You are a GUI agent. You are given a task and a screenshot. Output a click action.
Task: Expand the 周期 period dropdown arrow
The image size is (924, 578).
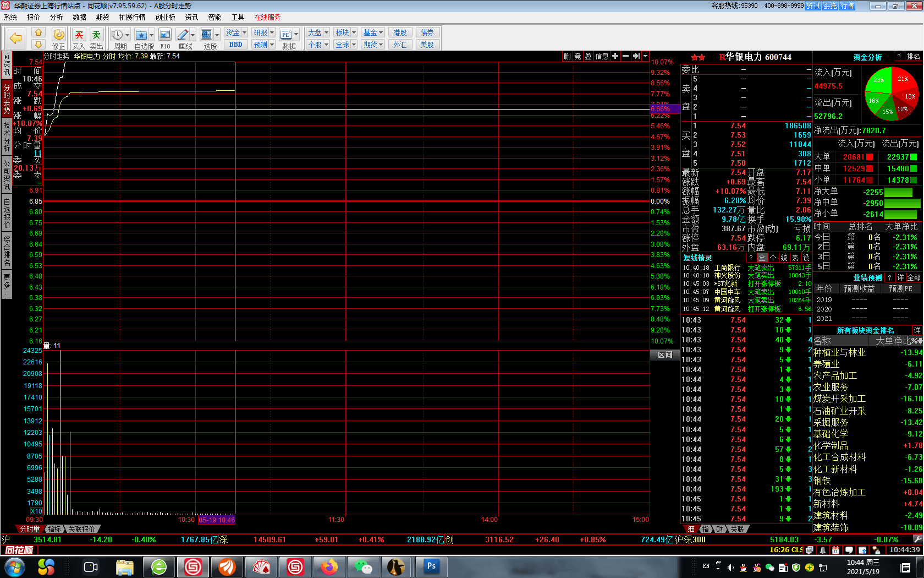tap(127, 35)
